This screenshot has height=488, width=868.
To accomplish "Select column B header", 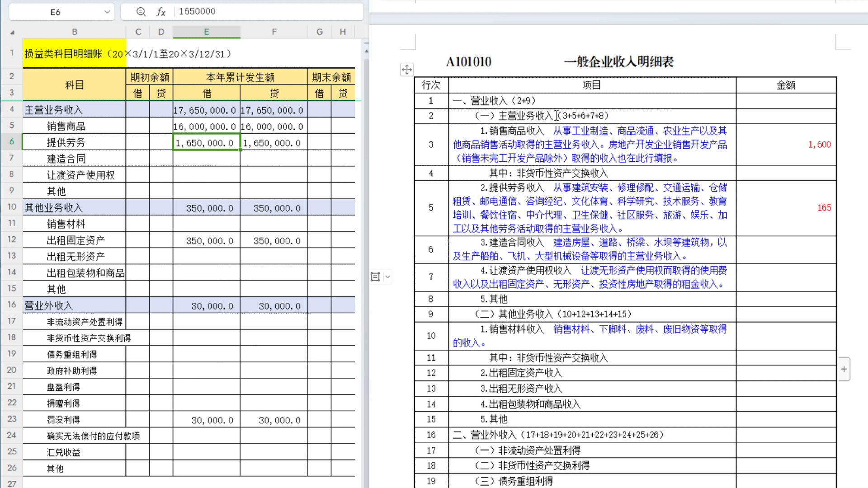I will [x=75, y=32].
